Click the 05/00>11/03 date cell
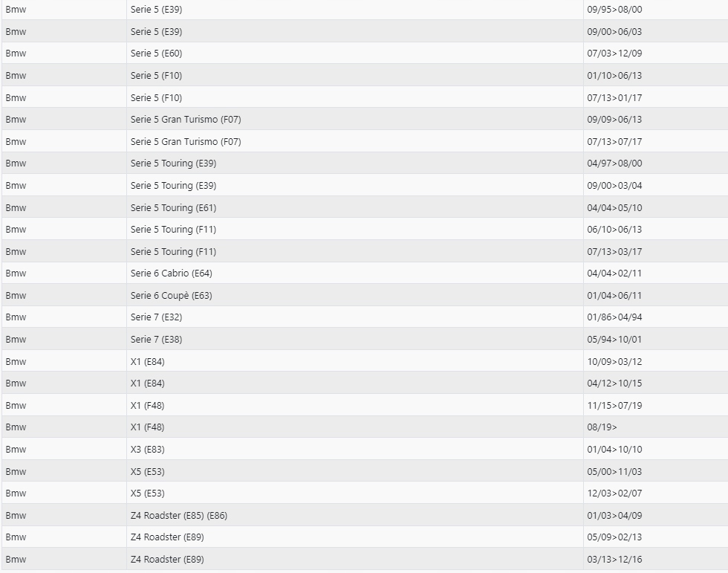 click(614, 471)
